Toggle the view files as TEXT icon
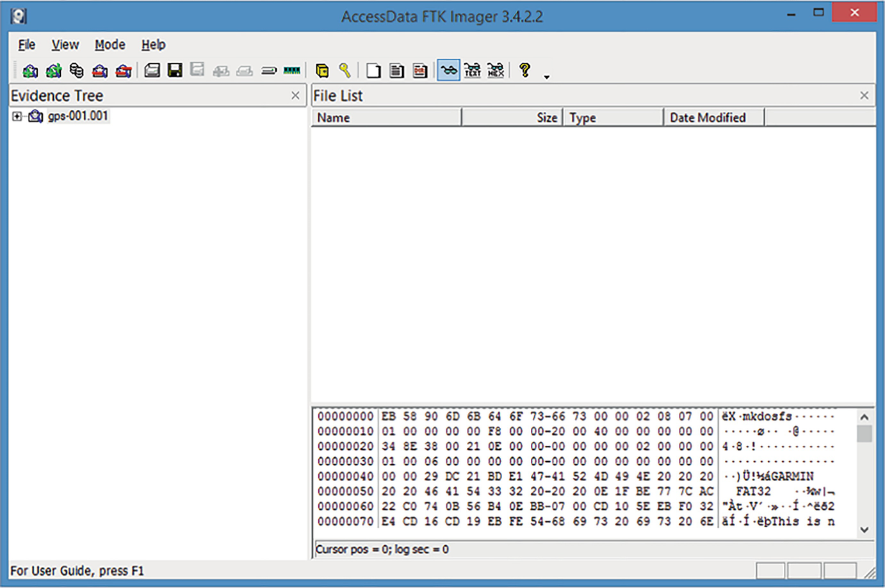 tap(473, 70)
